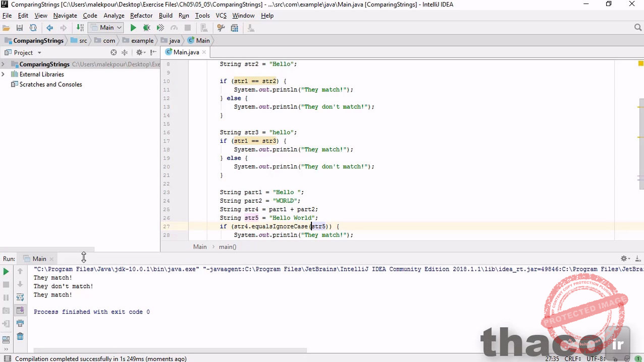Viewport: 644px width, 362px height.
Task: Start debugging with the bug icon
Action: click(x=146, y=28)
